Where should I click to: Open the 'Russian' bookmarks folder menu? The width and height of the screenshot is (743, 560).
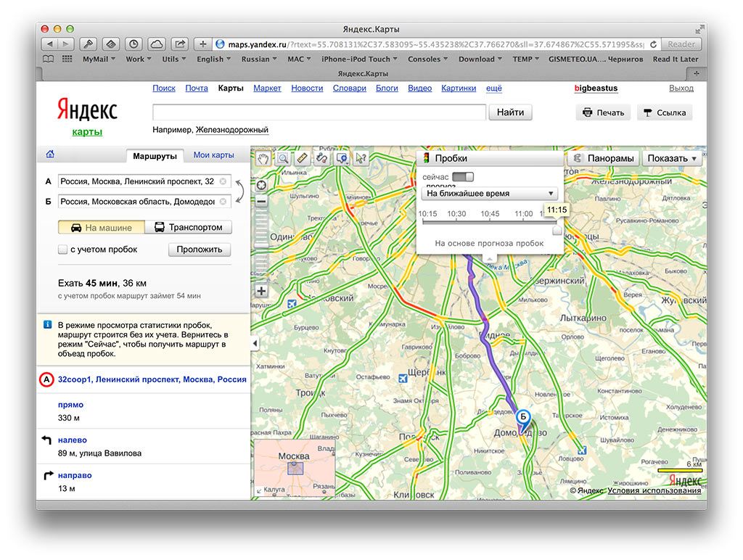coord(259,59)
